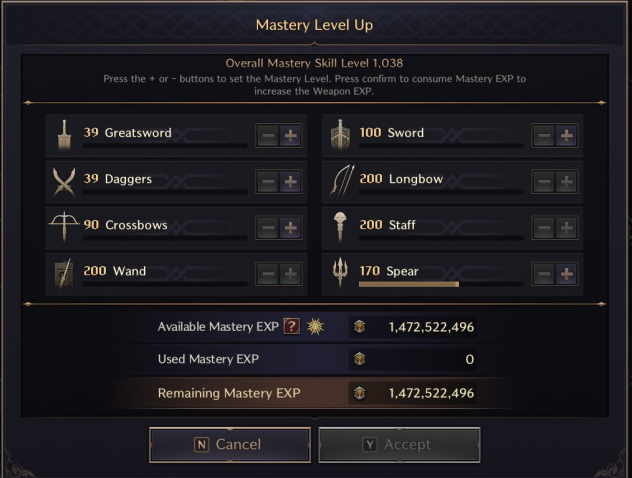Select the Longbow weapon icon

(342, 181)
